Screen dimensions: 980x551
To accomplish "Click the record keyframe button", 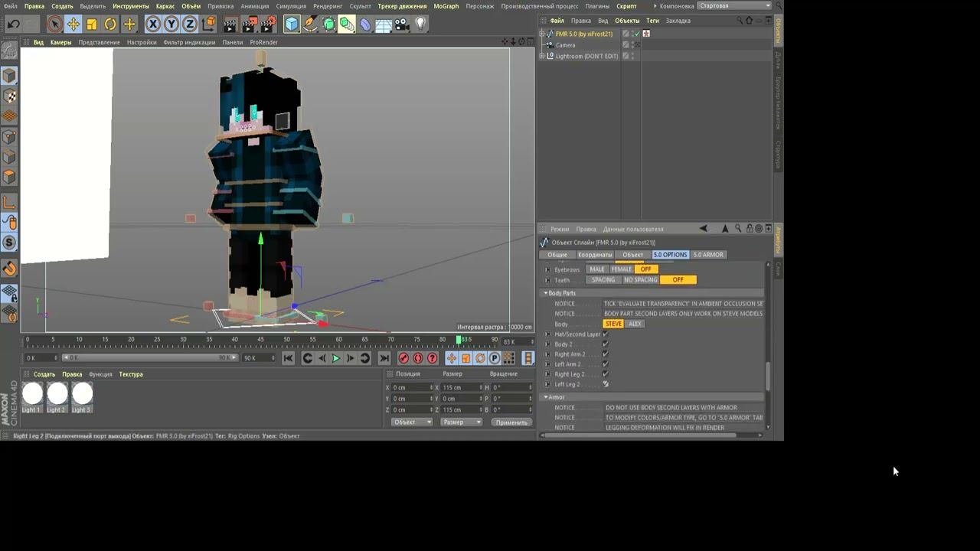I will point(403,358).
